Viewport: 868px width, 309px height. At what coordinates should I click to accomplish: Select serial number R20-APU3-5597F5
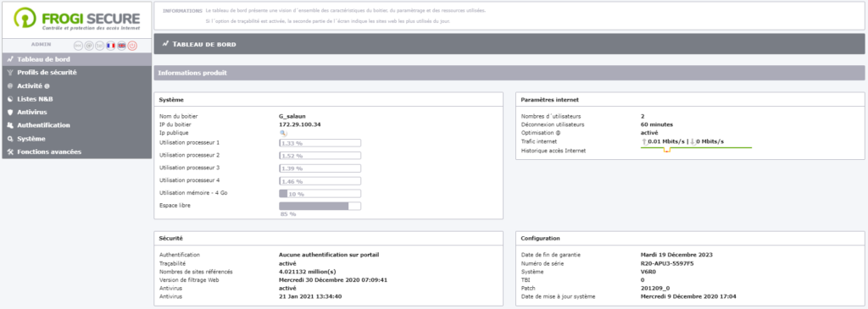coord(667,263)
